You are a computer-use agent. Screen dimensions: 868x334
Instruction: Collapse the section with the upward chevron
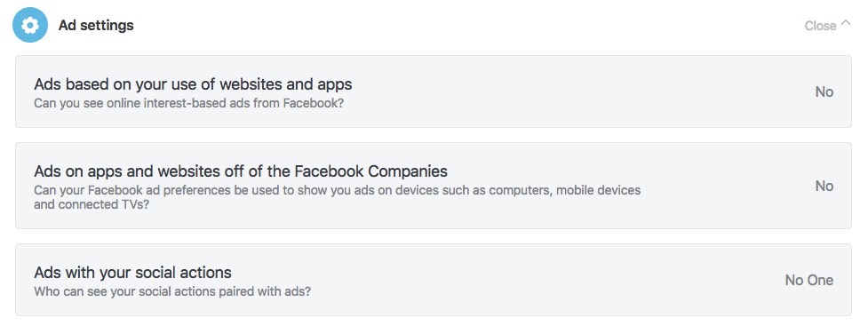pyautogui.click(x=845, y=23)
